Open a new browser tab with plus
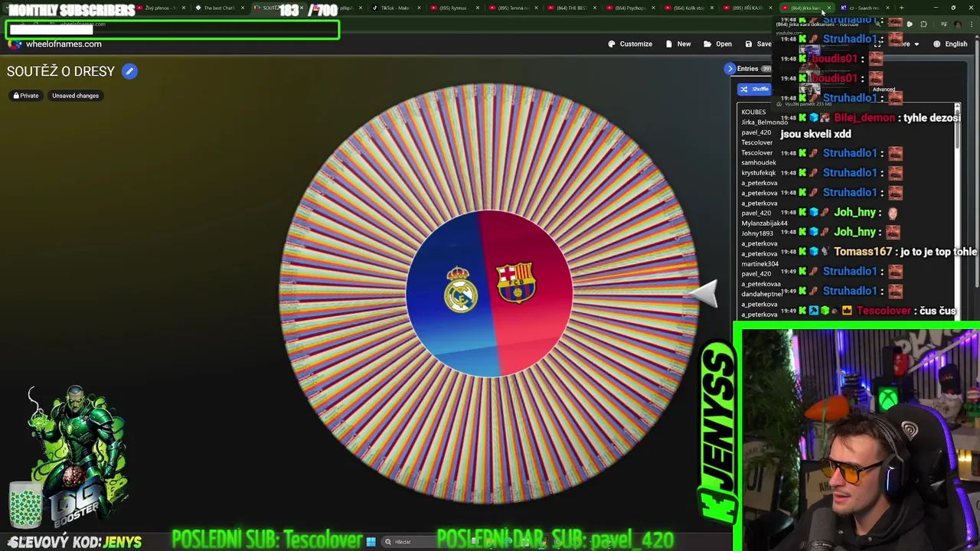 (x=901, y=8)
